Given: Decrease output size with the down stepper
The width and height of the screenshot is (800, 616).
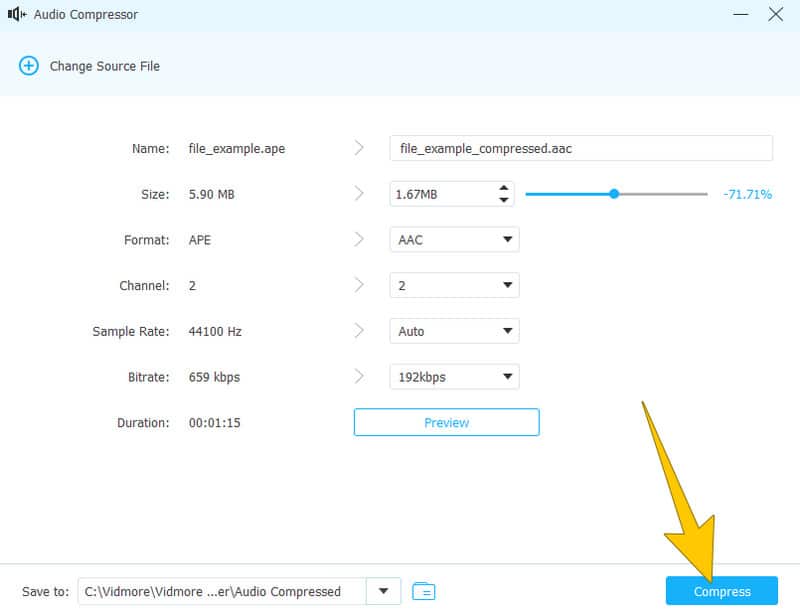Looking at the screenshot, I should coord(503,200).
